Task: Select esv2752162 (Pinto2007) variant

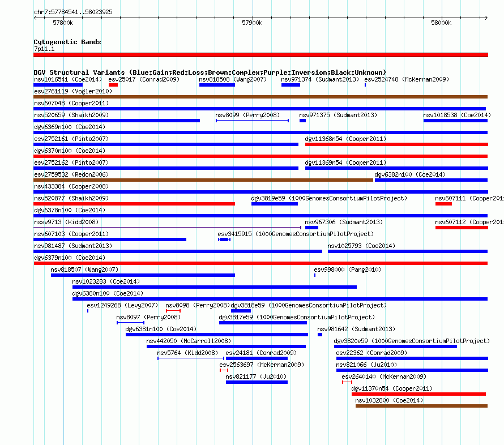Action: coord(166,168)
